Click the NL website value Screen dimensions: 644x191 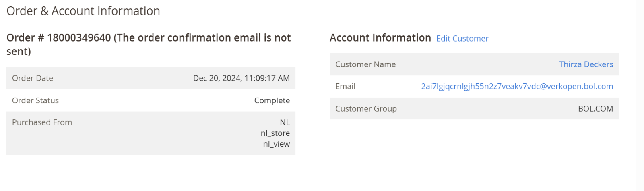click(x=285, y=122)
